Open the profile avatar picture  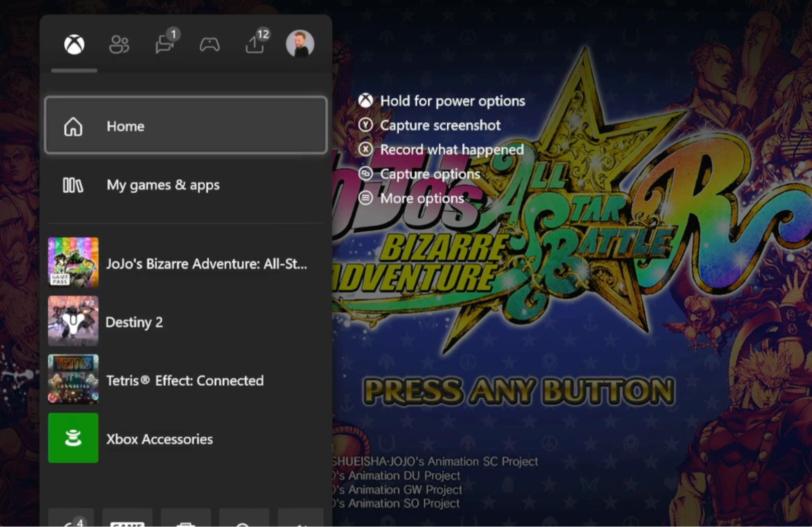tap(300, 44)
